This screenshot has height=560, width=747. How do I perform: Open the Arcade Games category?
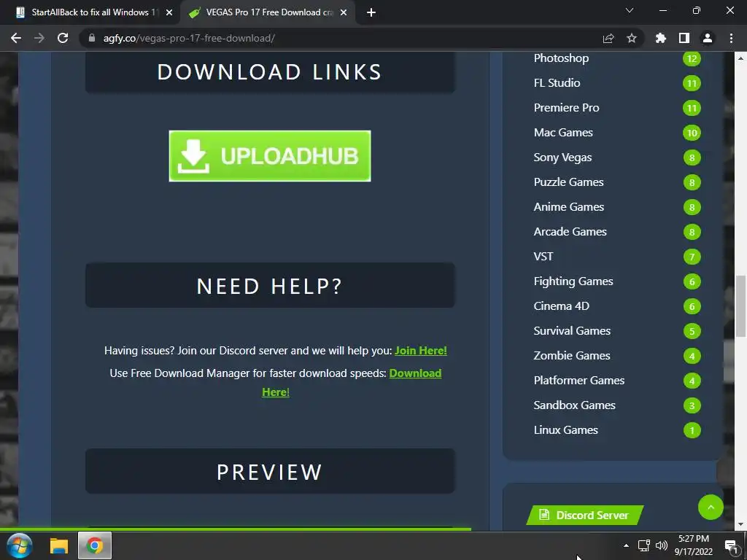tap(570, 231)
